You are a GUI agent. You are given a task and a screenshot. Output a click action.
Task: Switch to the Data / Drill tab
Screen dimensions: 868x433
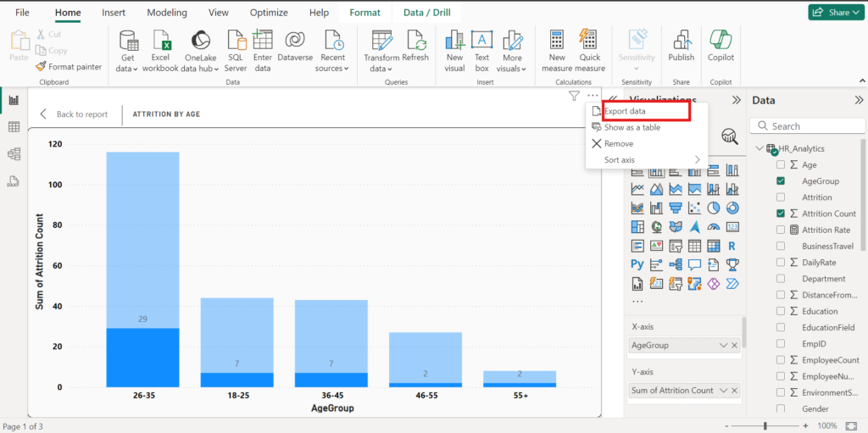point(427,12)
